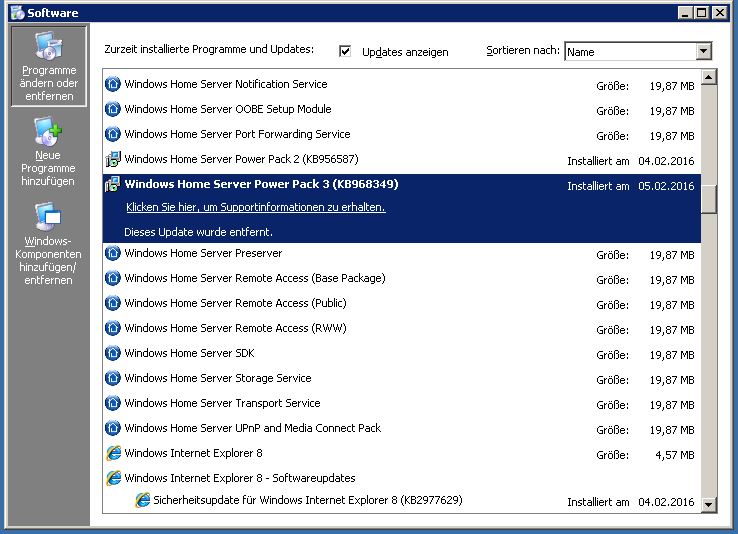Click the list scrollbar thumb
738x534 pixels.
coord(709,200)
